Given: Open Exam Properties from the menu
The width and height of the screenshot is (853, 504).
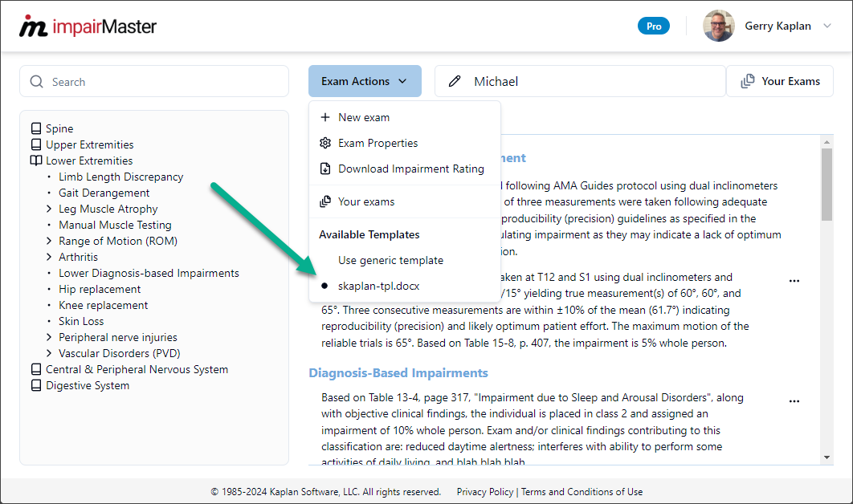Looking at the screenshot, I should 405,143.
